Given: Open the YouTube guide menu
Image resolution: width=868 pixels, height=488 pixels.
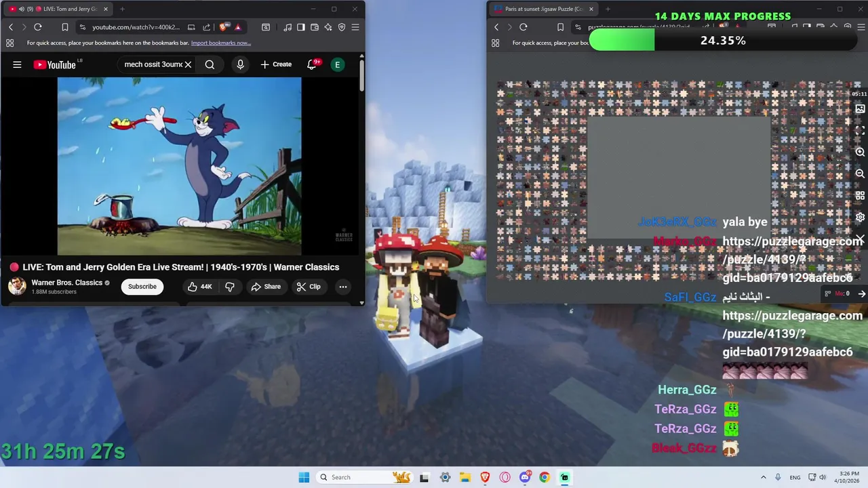Looking at the screenshot, I should [x=17, y=64].
